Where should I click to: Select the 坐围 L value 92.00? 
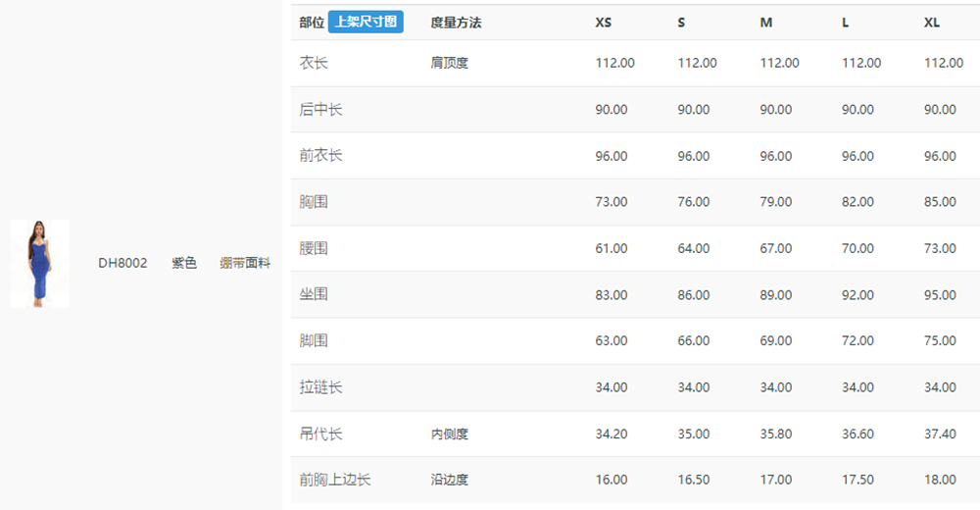pos(857,295)
